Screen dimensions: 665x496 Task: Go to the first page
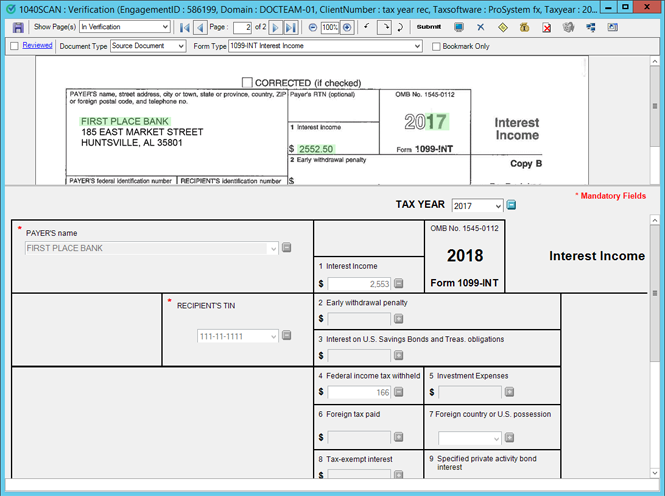[184, 28]
